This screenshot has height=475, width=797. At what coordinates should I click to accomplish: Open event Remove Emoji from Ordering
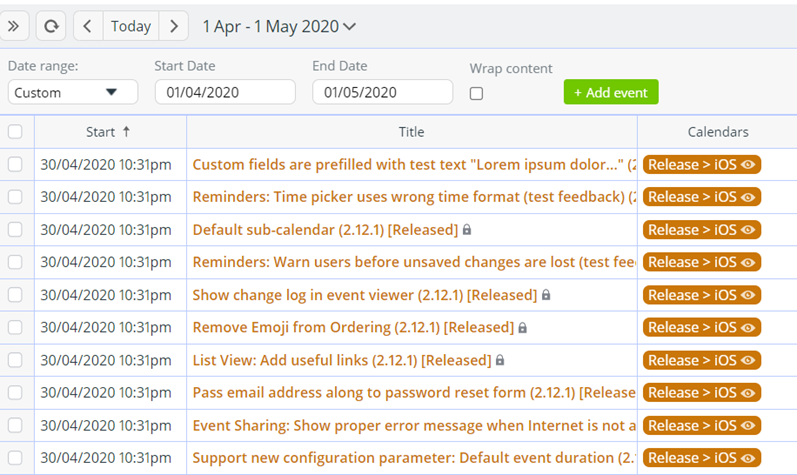coord(353,328)
